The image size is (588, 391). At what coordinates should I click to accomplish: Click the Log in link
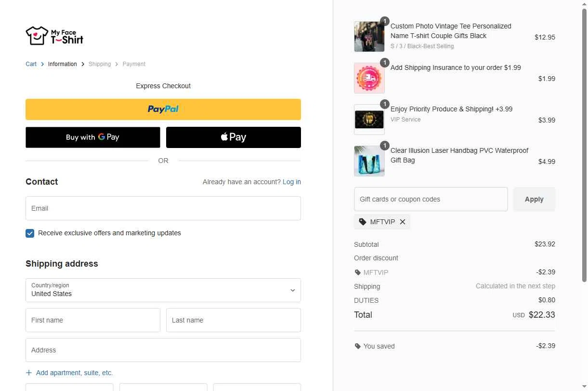[292, 182]
